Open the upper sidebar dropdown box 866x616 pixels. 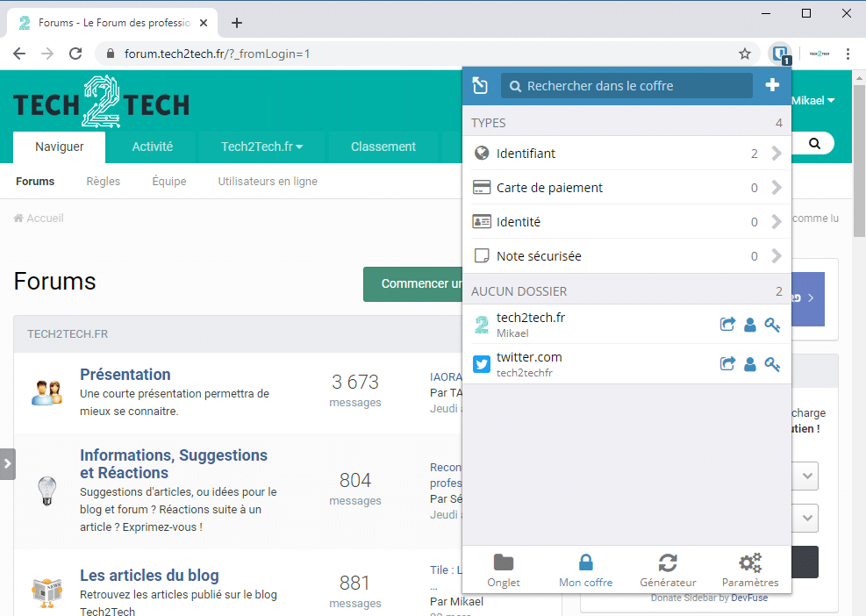805,476
